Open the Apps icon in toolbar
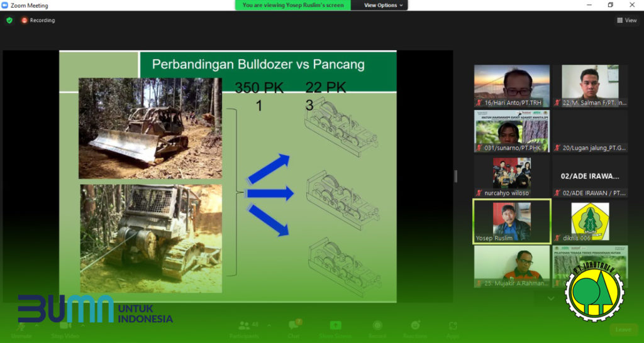The width and height of the screenshot is (644, 343). [x=452, y=328]
